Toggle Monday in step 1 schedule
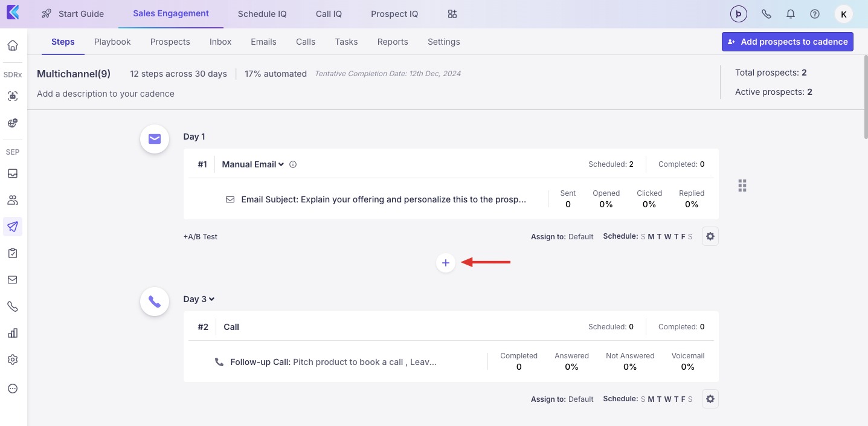The image size is (868, 426). click(651, 237)
